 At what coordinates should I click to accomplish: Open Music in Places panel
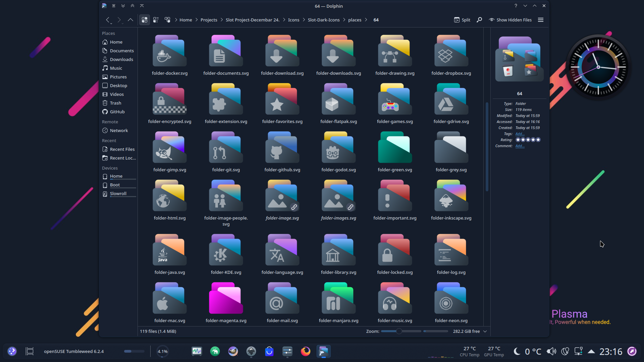119,68
